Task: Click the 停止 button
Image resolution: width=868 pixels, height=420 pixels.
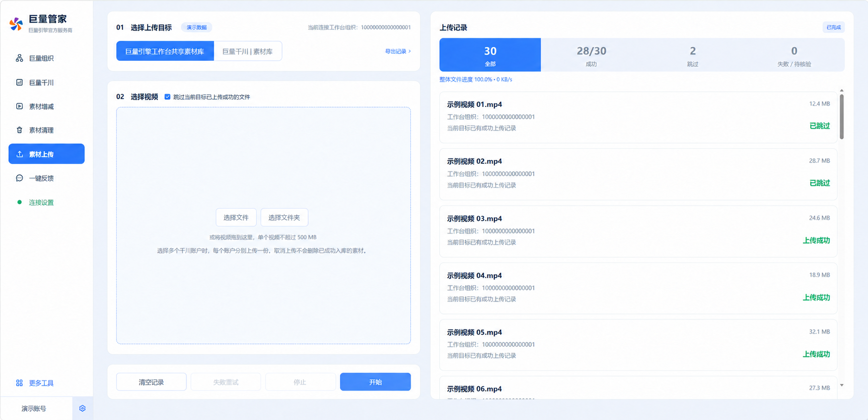Action: point(300,382)
